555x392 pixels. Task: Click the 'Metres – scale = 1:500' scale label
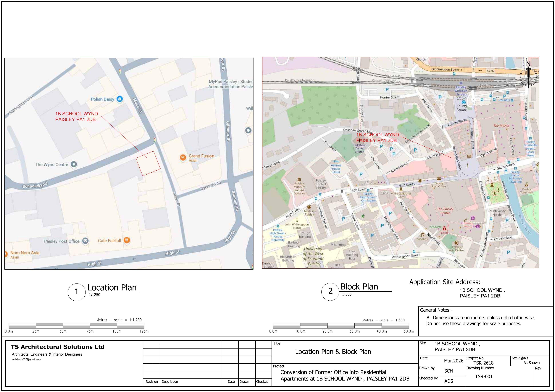383,320
